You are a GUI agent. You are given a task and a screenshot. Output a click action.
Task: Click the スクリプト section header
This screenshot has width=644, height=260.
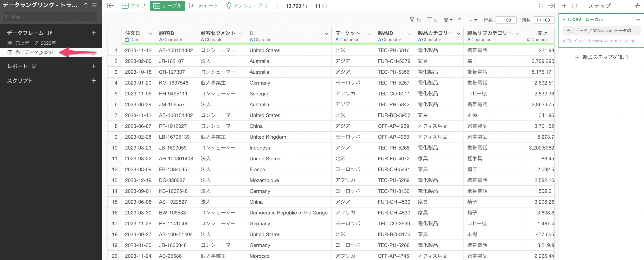pyautogui.click(x=20, y=81)
